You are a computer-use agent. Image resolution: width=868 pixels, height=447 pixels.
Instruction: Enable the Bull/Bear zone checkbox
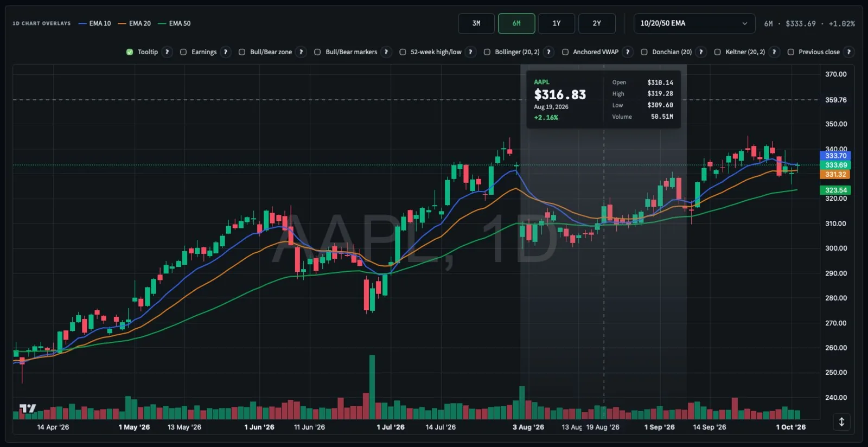click(242, 52)
